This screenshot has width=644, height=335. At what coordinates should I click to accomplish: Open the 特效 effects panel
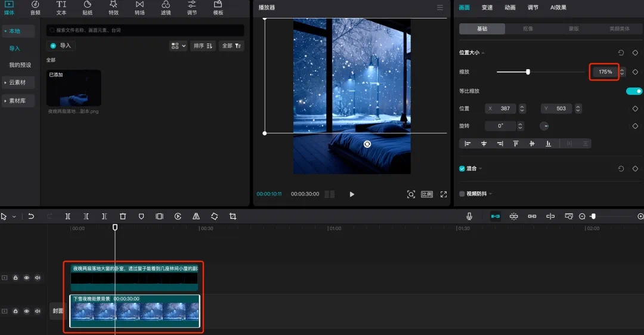[x=113, y=8]
